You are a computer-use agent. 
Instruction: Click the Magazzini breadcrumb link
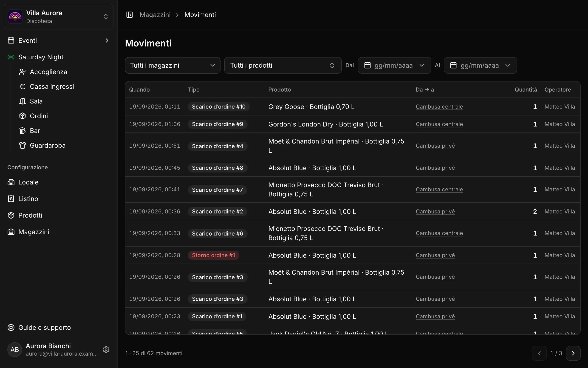pos(155,15)
